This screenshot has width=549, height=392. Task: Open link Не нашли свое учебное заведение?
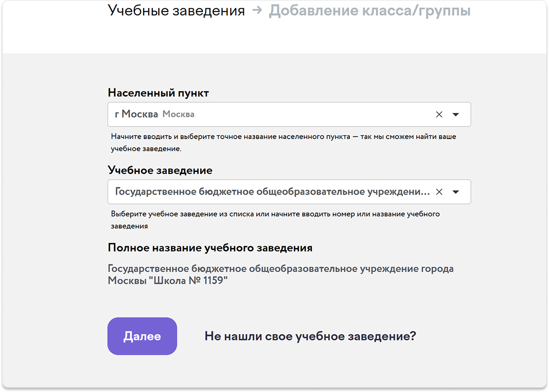pos(310,336)
